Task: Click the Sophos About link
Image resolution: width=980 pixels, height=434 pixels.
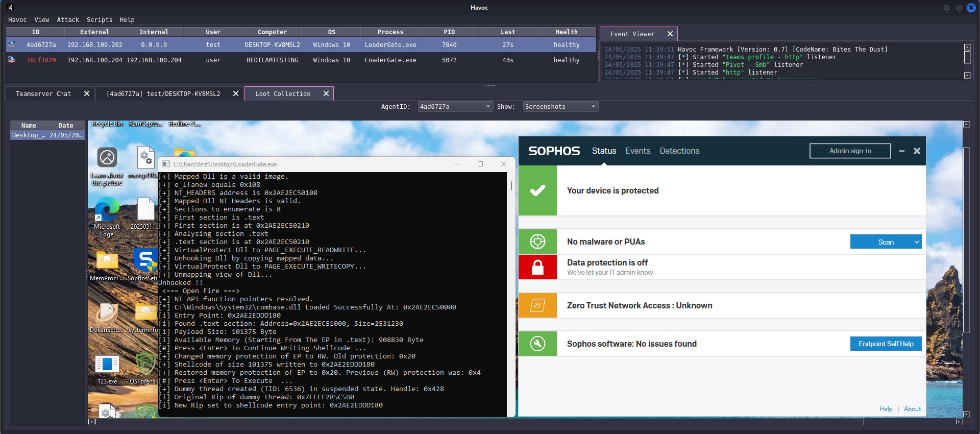Action: tap(912, 409)
